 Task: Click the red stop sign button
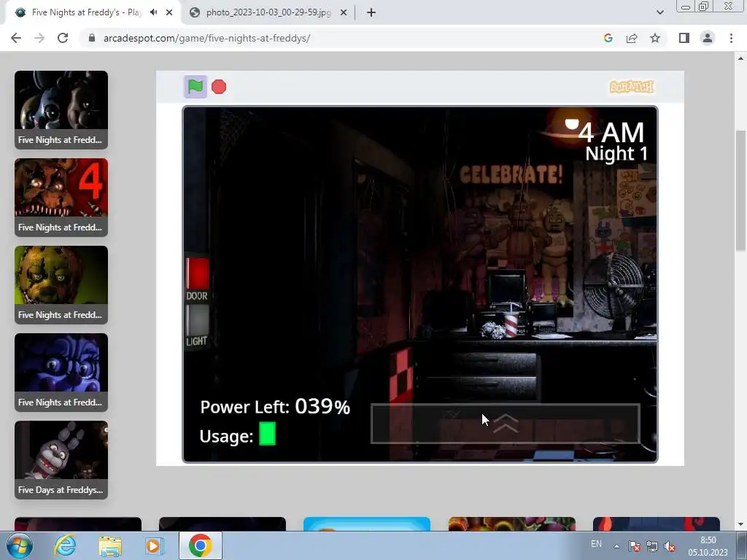(x=219, y=87)
